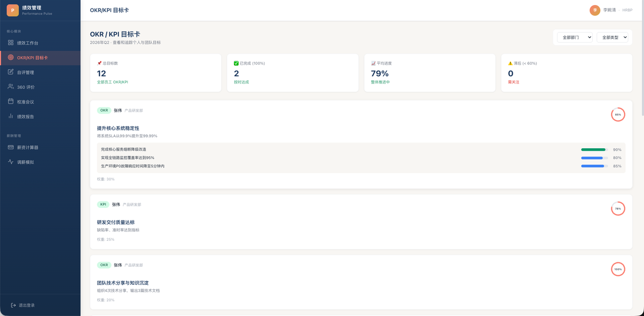Open the 绩效报告 bar chart icon
The width and height of the screenshot is (644, 316).
(11, 116)
